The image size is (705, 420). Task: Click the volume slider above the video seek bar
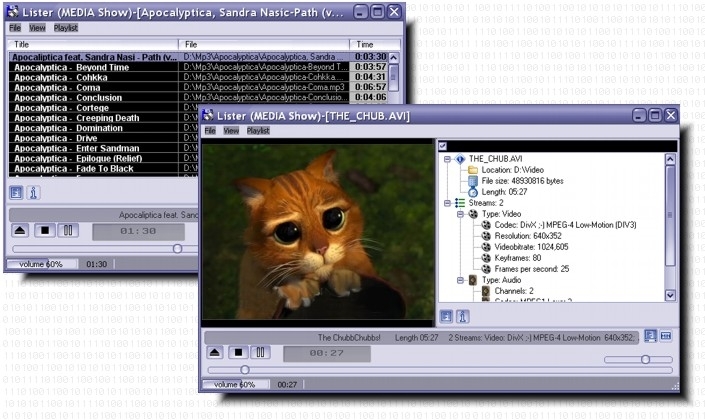pyautogui.click(x=638, y=359)
